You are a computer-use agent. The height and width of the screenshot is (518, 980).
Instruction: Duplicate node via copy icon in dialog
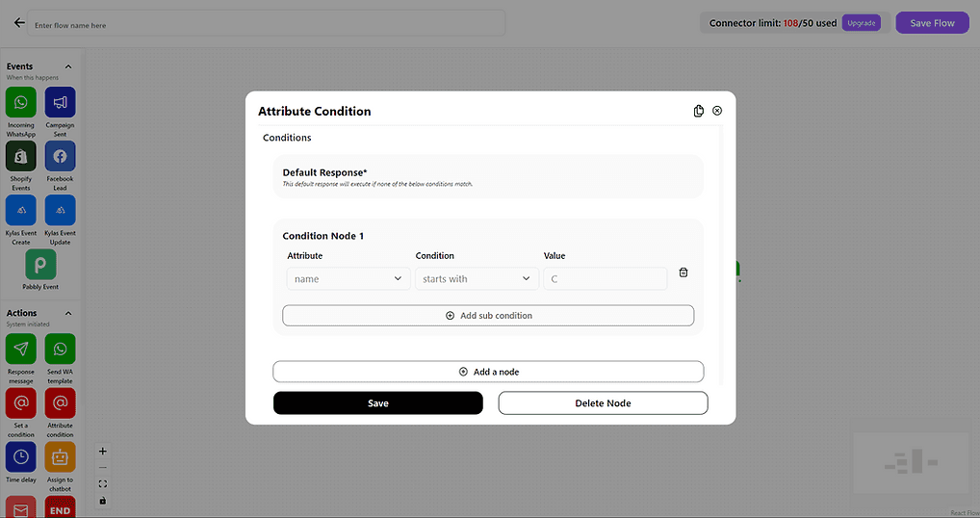point(699,111)
